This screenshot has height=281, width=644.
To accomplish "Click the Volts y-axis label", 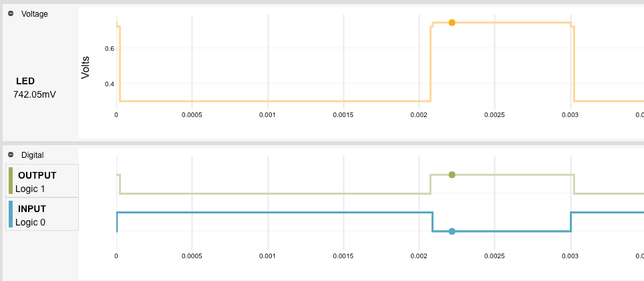I will pos(86,68).
